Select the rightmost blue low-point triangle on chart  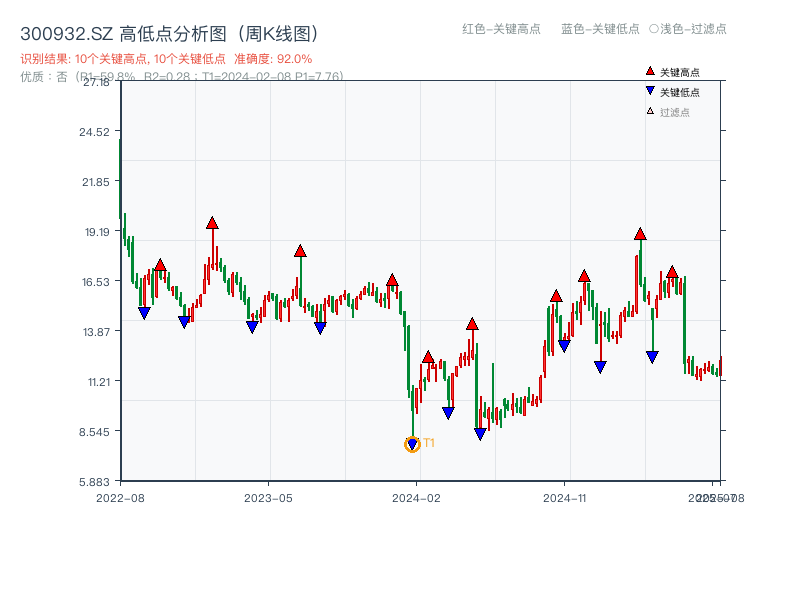tap(652, 357)
